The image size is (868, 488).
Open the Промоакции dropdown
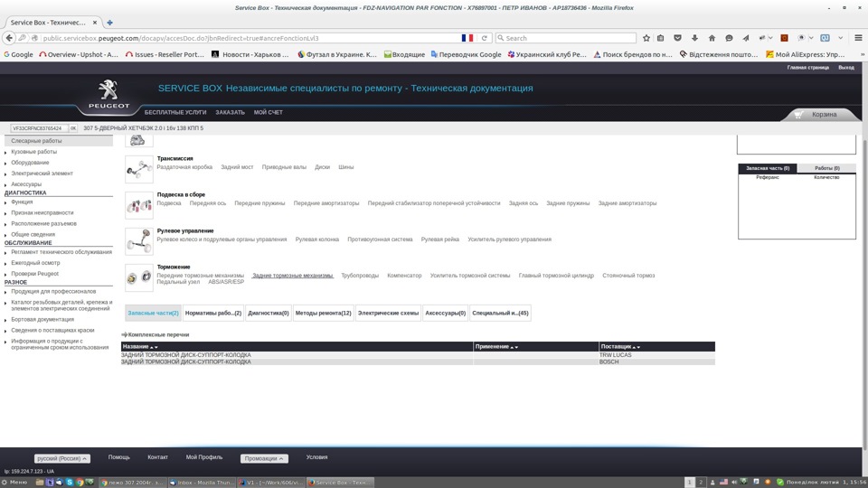(x=264, y=458)
